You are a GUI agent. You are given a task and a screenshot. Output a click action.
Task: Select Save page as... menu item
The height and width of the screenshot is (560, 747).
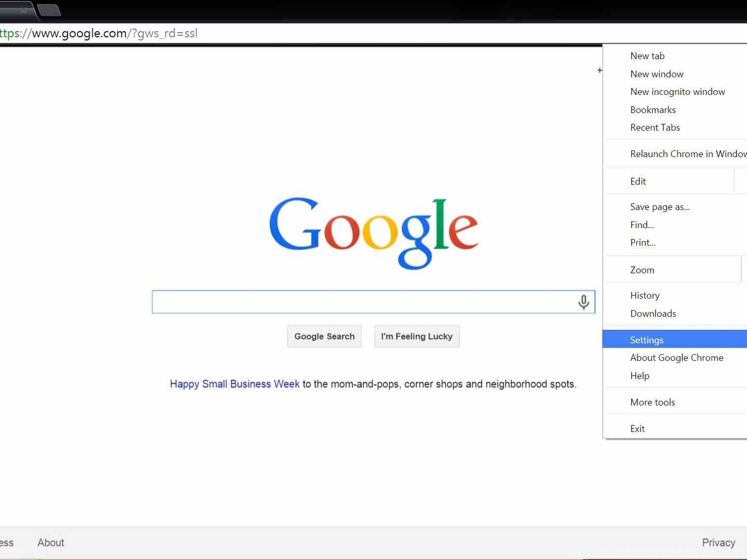tap(675, 207)
